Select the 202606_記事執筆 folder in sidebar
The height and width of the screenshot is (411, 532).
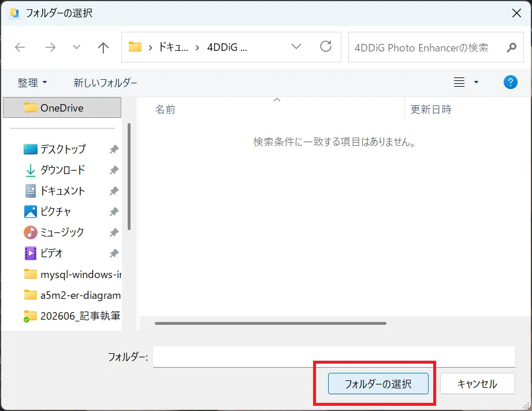pos(73,316)
